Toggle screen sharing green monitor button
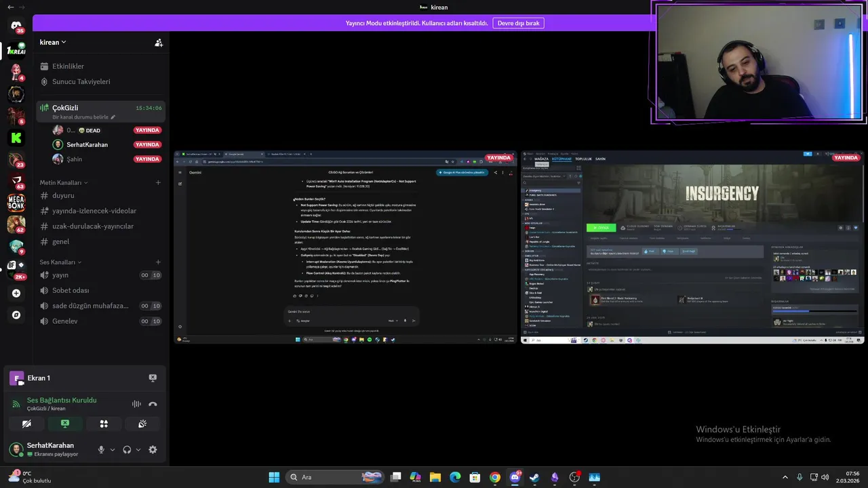 click(65, 424)
